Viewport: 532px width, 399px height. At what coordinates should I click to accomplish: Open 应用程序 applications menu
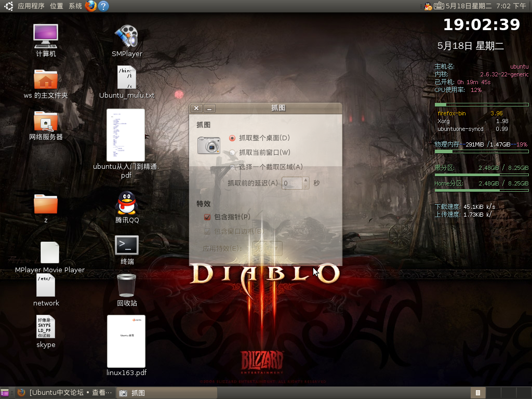pyautogui.click(x=31, y=6)
